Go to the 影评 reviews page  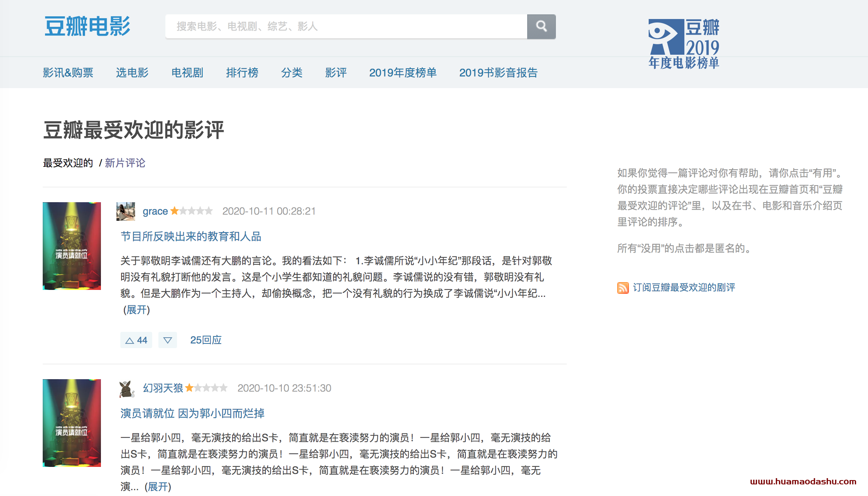[x=336, y=73]
